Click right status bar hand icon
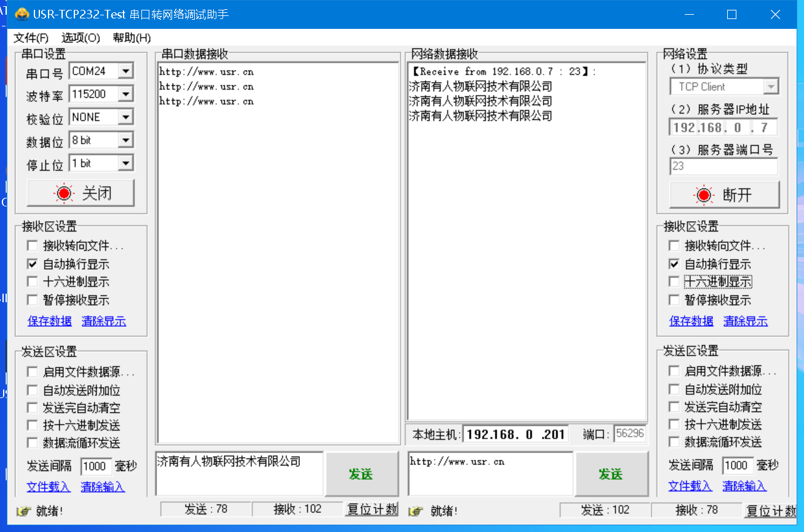 point(416,510)
